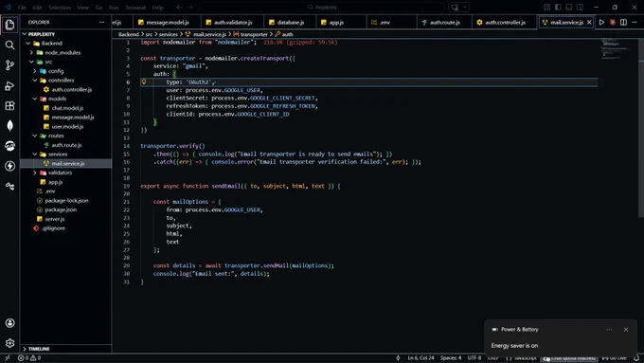Screen dimensions: 644x363
Task: Click the Go Live status bar button
Action: tap(615, 358)
